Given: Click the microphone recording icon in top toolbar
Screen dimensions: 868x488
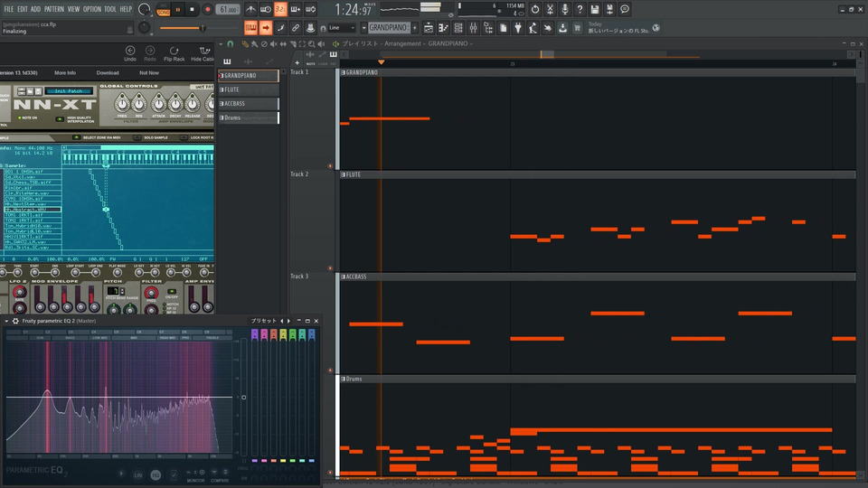Looking at the screenshot, I should pyautogui.click(x=564, y=9).
